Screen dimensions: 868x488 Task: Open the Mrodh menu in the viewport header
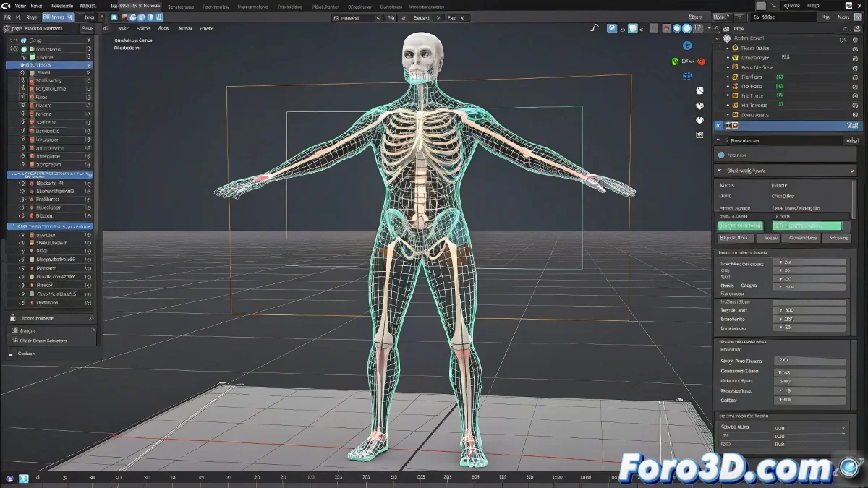(185, 28)
